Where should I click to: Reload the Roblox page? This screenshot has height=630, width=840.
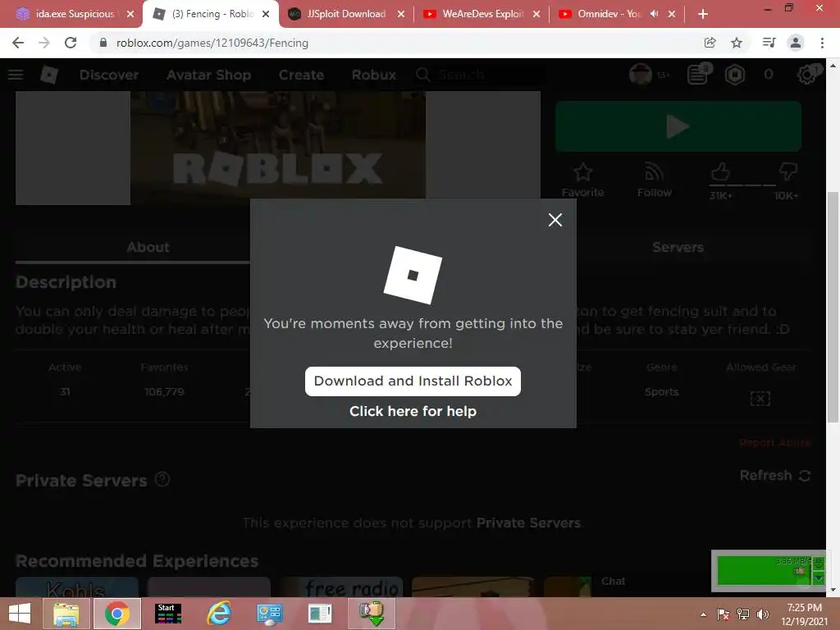pyautogui.click(x=71, y=43)
